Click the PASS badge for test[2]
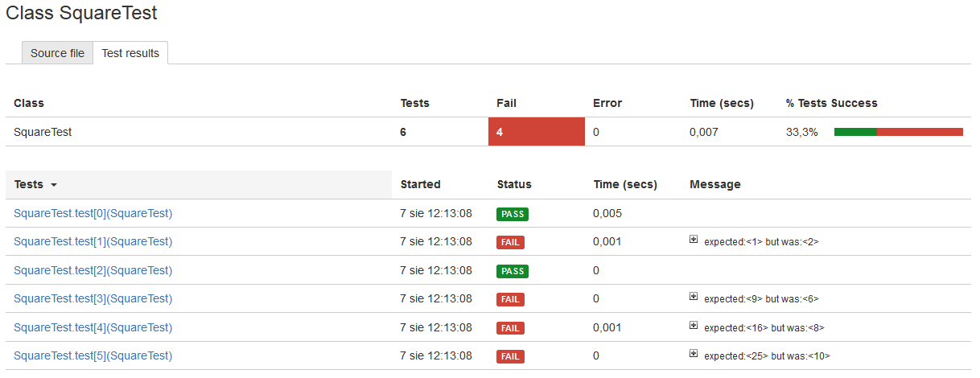 click(513, 271)
